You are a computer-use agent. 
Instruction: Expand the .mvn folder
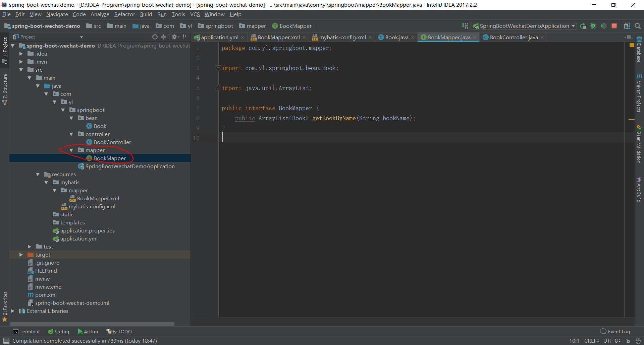point(21,62)
